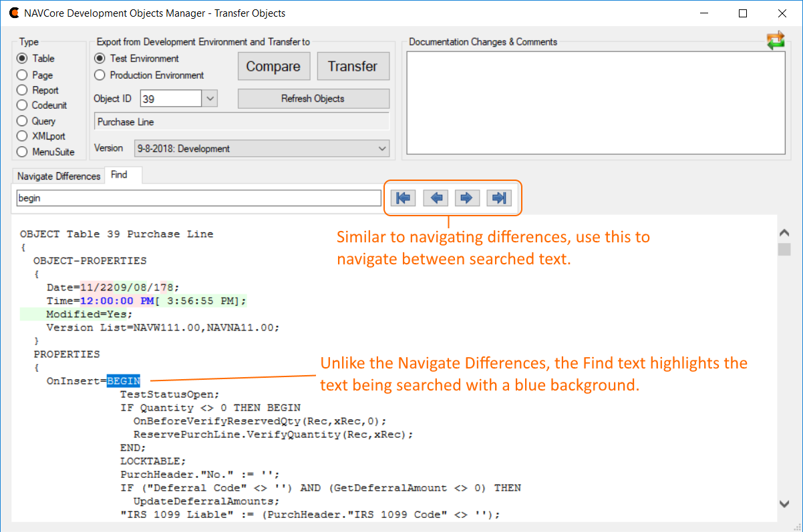803x532 pixels.
Task: Click the orange-green sync arrows icon
Action: pyautogui.click(x=776, y=40)
